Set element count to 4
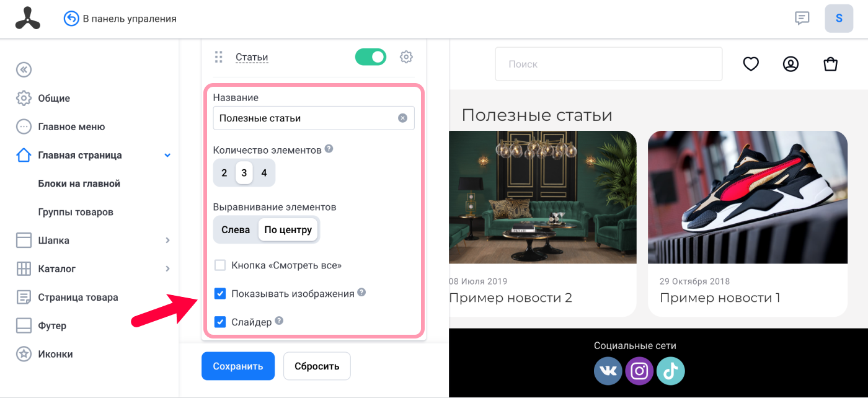The image size is (868, 398). click(x=264, y=173)
